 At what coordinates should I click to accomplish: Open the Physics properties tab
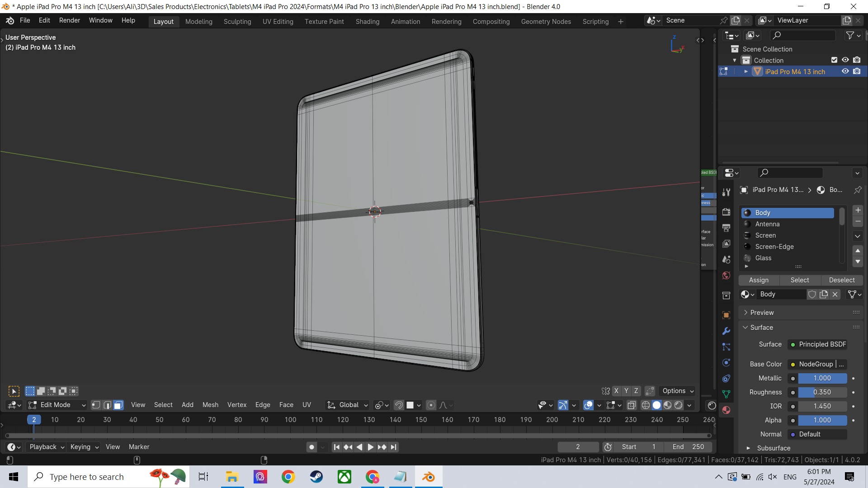tap(726, 362)
